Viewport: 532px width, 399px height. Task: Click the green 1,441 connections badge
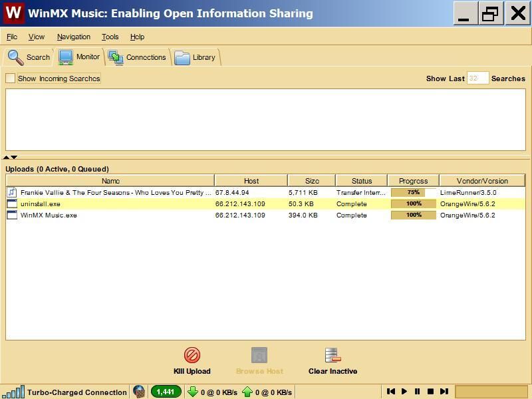pyautogui.click(x=166, y=392)
